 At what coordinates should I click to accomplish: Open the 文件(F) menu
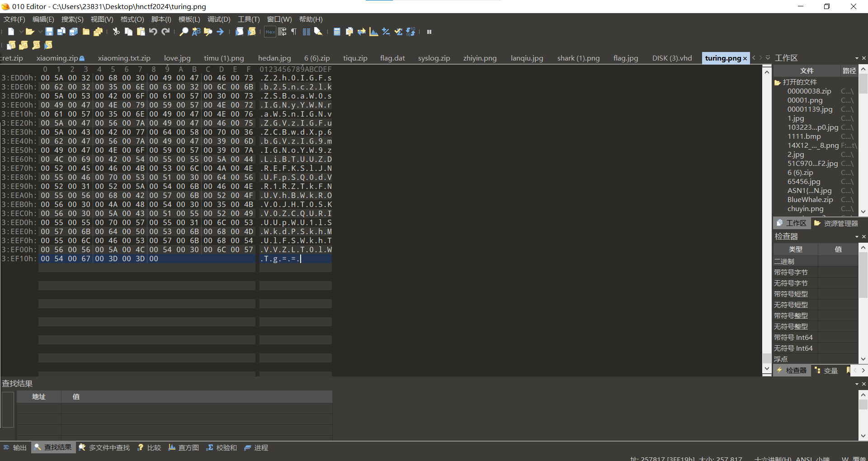point(14,19)
